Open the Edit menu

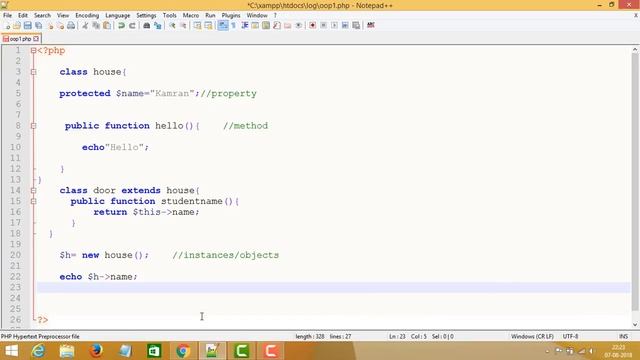(x=23, y=15)
